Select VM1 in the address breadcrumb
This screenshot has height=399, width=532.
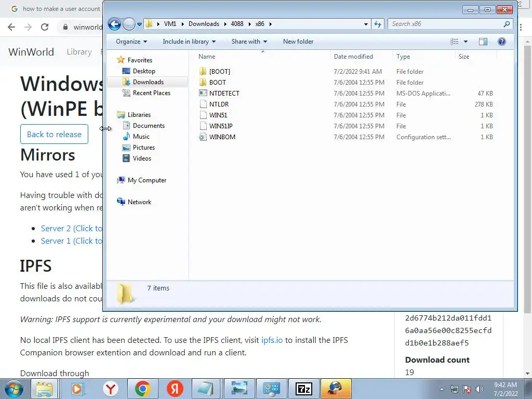tap(170, 24)
